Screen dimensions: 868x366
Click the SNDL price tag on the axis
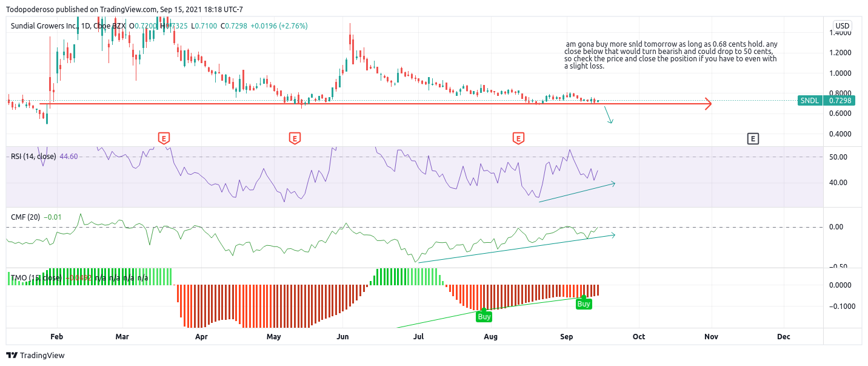tap(810, 101)
